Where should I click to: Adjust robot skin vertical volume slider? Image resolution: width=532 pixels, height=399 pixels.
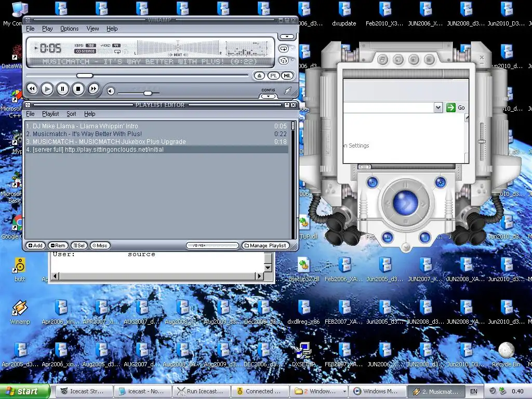482,141
